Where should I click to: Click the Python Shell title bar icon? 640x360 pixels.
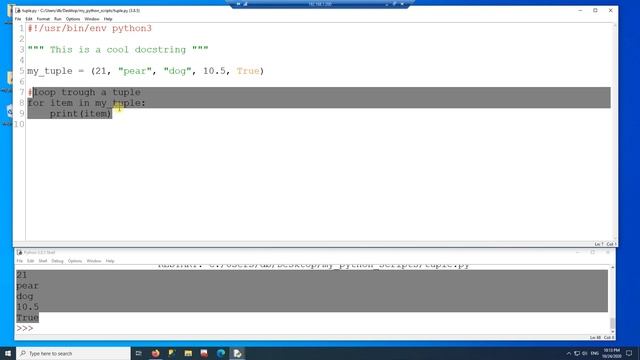pyautogui.click(x=20, y=252)
